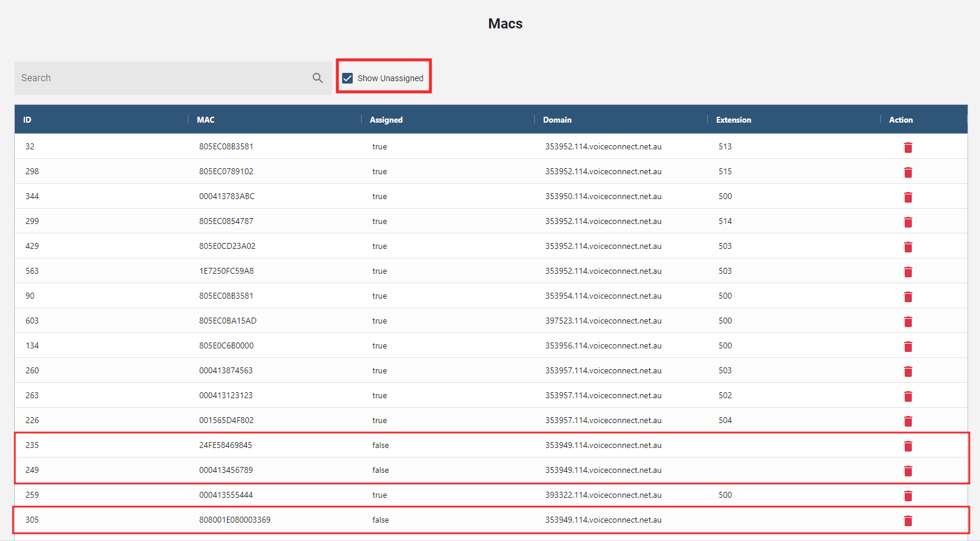This screenshot has width=980, height=541.
Task: Delete the row with ID 603
Action: (908, 322)
